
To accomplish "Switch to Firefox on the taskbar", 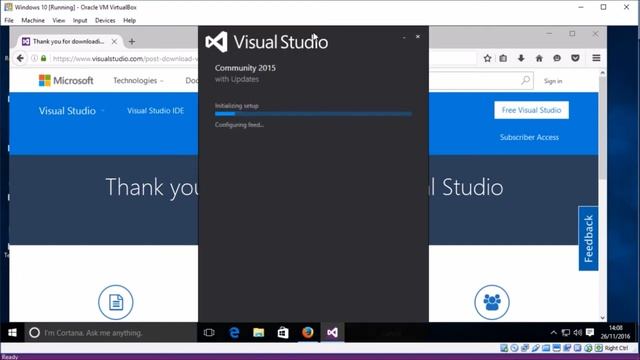I will coord(308,333).
